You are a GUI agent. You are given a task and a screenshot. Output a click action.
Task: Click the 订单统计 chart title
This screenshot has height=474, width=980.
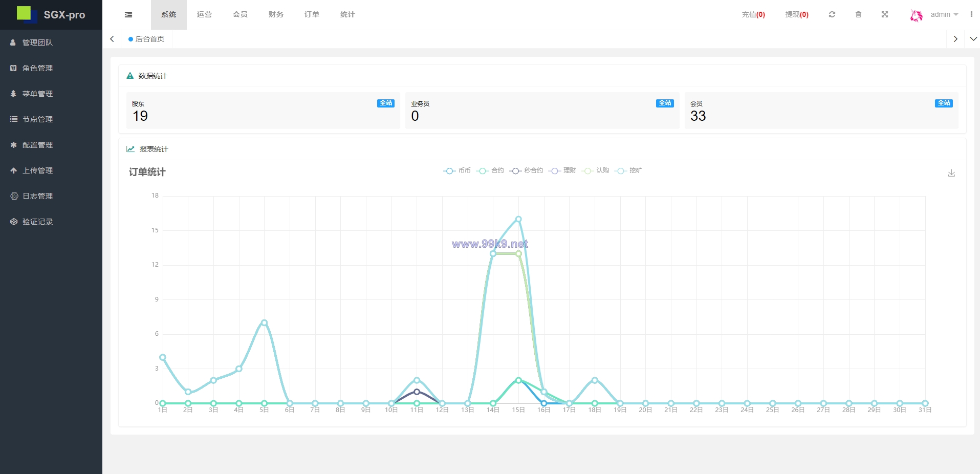coord(147,172)
